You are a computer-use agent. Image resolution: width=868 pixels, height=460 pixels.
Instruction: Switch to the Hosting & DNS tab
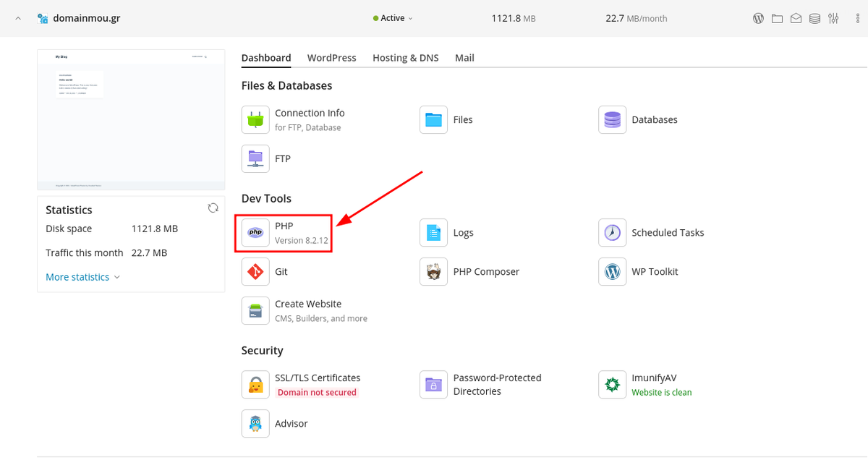(406, 58)
